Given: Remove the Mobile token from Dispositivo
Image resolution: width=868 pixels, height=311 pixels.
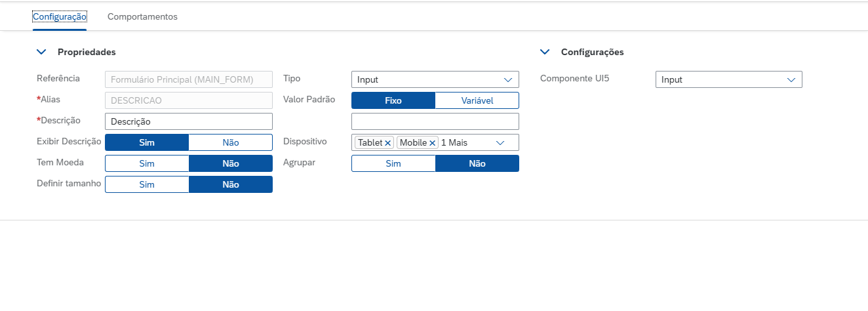Looking at the screenshot, I should click(432, 143).
